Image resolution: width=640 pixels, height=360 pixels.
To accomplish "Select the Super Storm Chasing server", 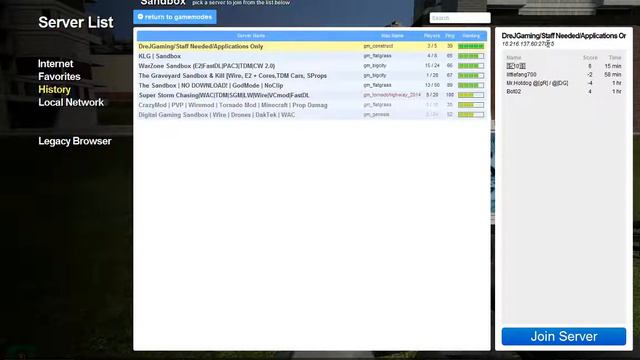I will point(311,95).
